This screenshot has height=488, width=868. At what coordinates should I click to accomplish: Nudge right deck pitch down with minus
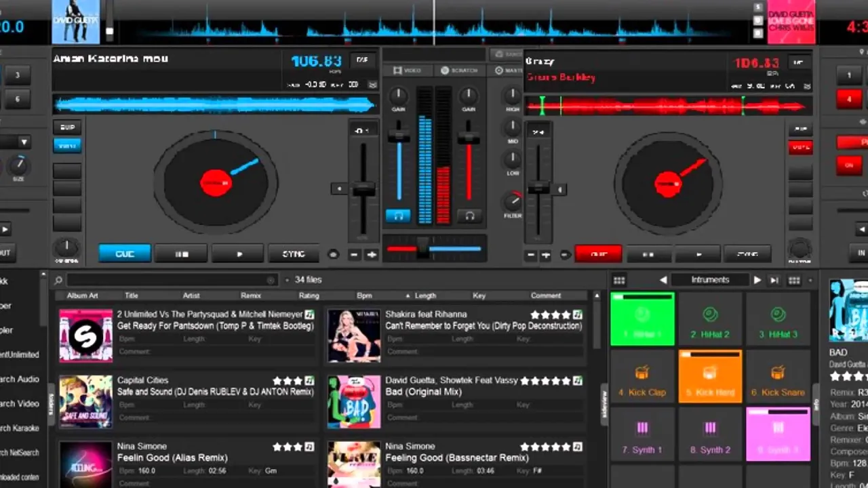tap(530, 255)
